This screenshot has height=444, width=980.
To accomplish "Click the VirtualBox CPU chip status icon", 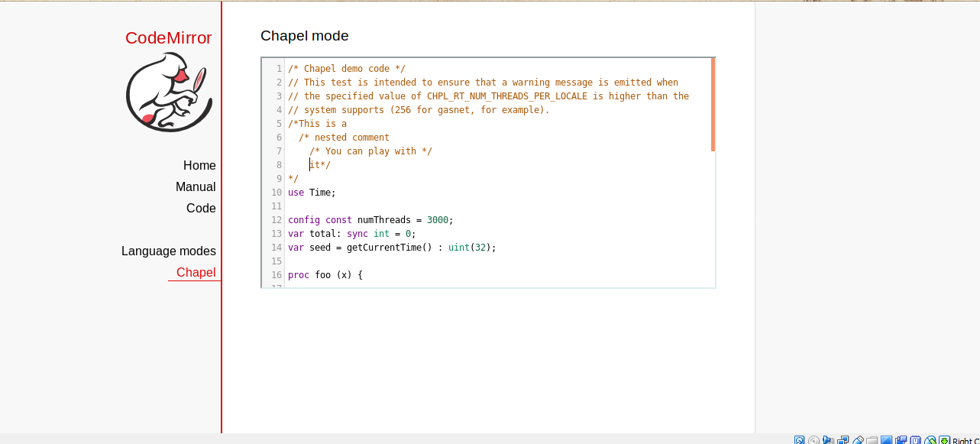I will [x=915, y=441].
